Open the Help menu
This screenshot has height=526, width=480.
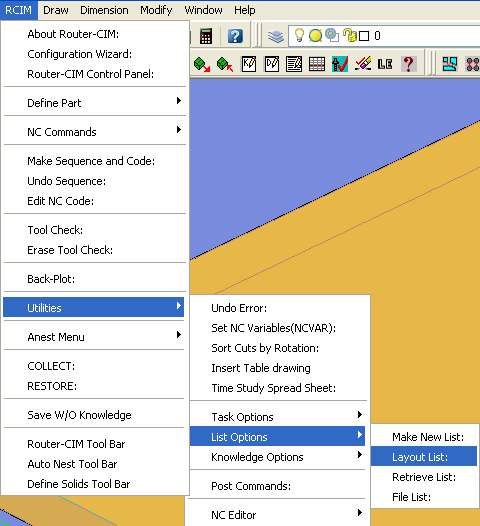pyautogui.click(x=245, y=10)
